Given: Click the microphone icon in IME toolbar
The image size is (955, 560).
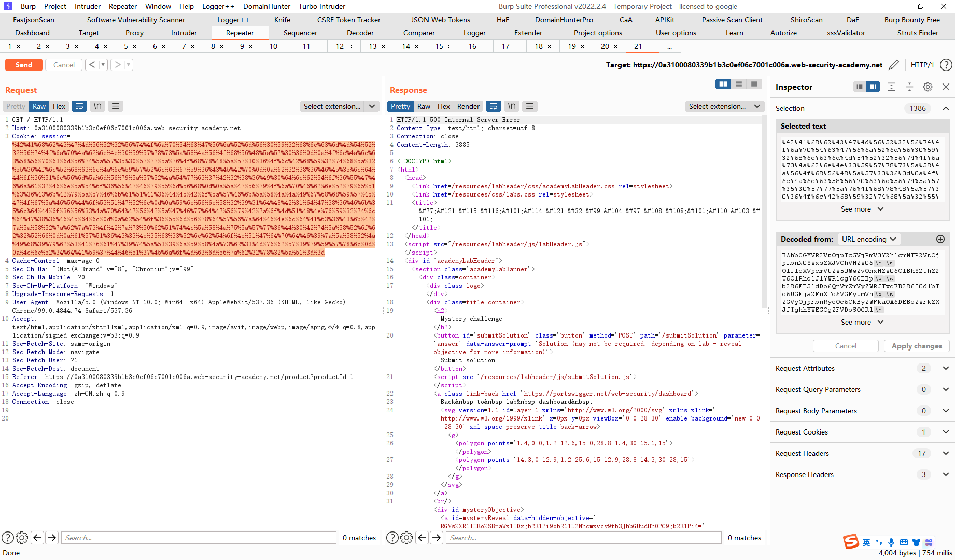Looking at the screenshot, I should pyautogui.click(x=891, y=542).
